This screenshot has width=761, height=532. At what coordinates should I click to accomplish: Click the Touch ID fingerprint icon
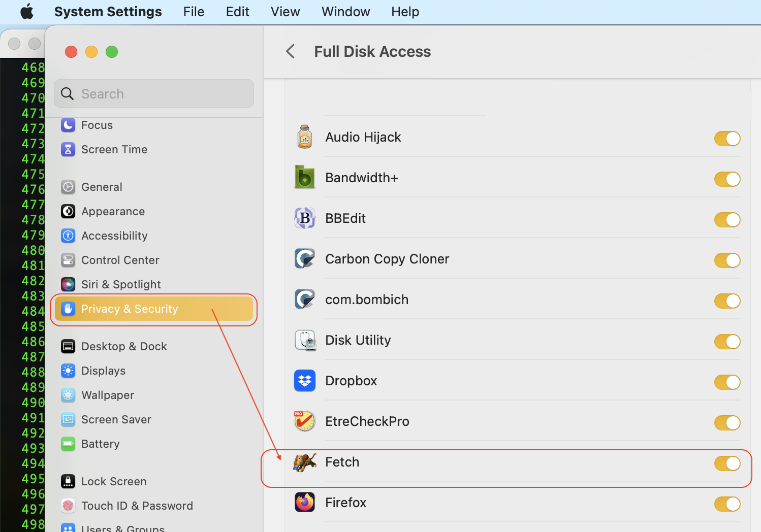(68, 506)
